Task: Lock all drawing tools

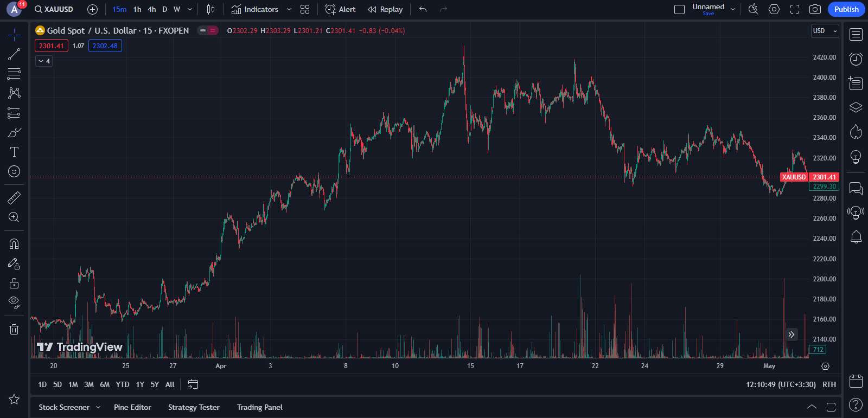Action: (14, 283)
